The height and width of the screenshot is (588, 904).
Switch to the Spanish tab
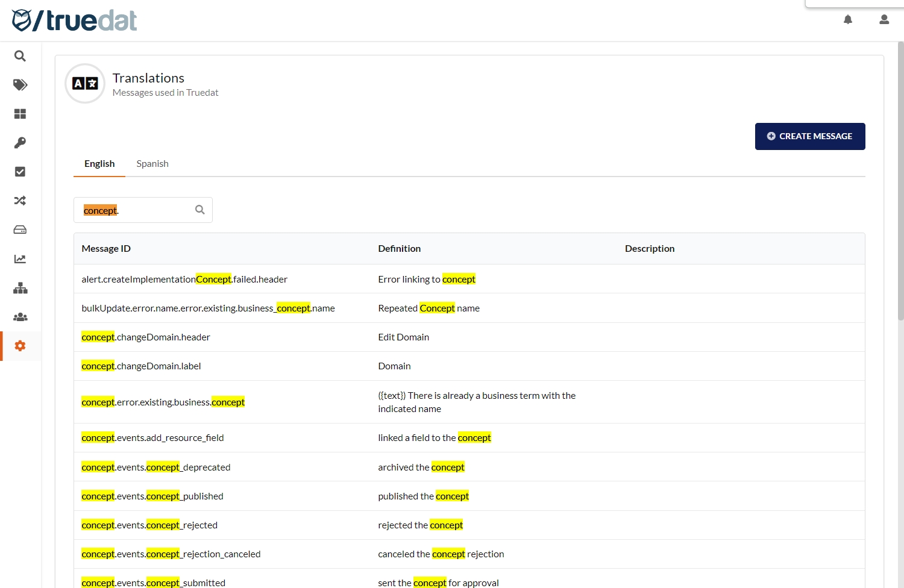coord(152,164)
